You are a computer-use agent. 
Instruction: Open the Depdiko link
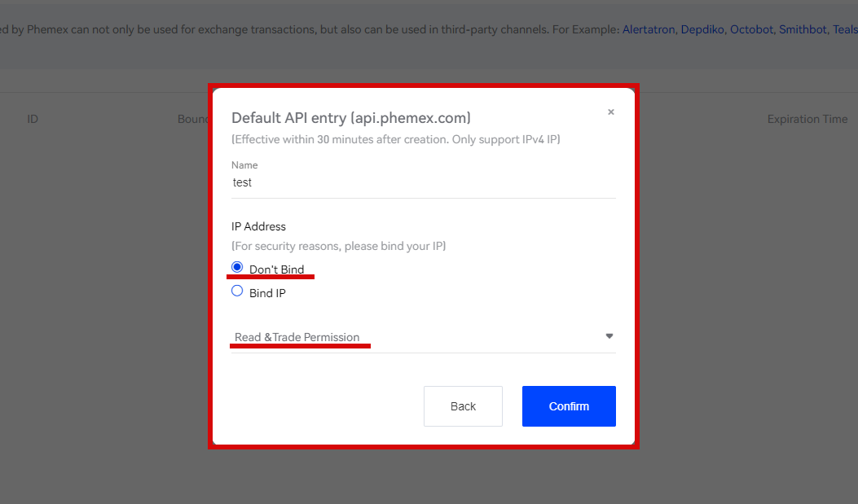[702, 29]
